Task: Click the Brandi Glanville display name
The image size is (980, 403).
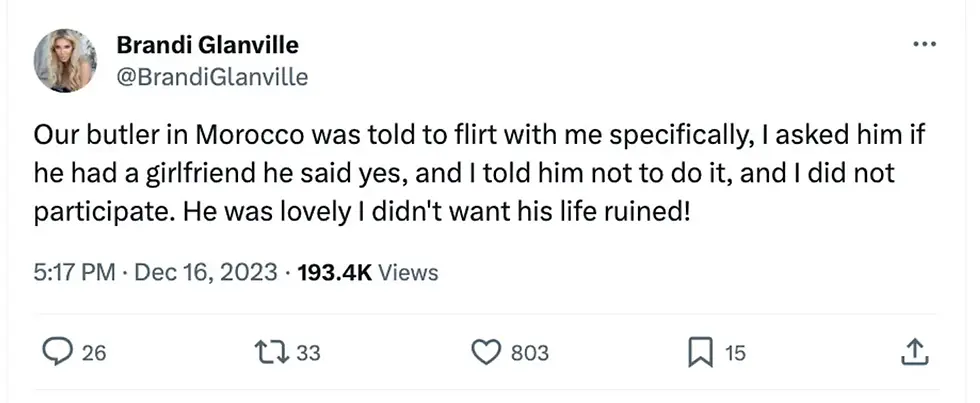Action: tap(207, 45)
